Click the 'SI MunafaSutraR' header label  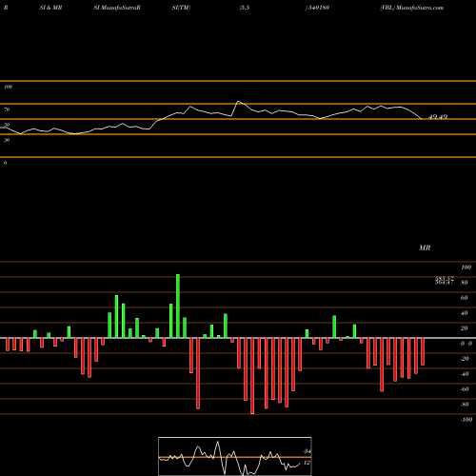point(117,8)
